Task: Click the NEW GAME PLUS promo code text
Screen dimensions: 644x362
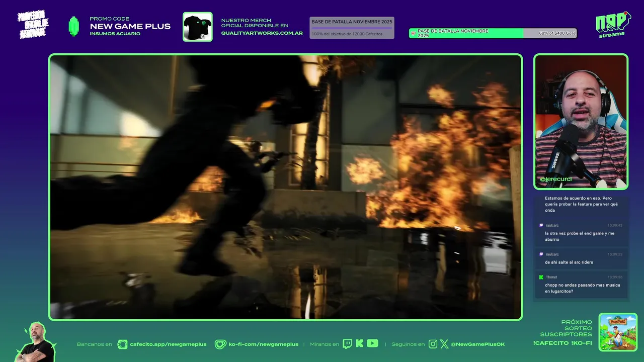Action: click(x=130, y=27)
